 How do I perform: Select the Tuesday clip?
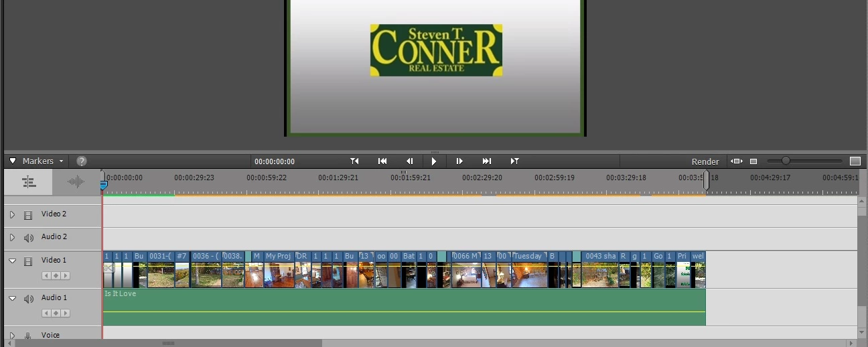529,270
